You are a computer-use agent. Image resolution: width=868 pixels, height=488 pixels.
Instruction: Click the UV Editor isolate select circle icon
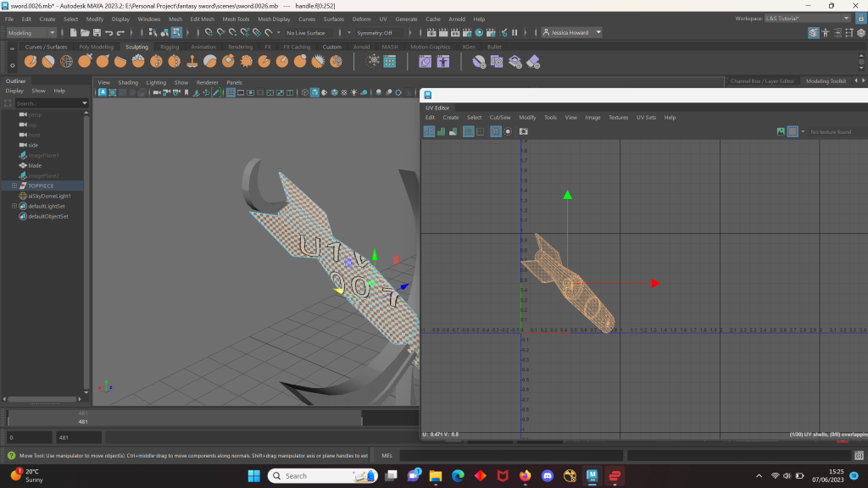pos(508,131)
